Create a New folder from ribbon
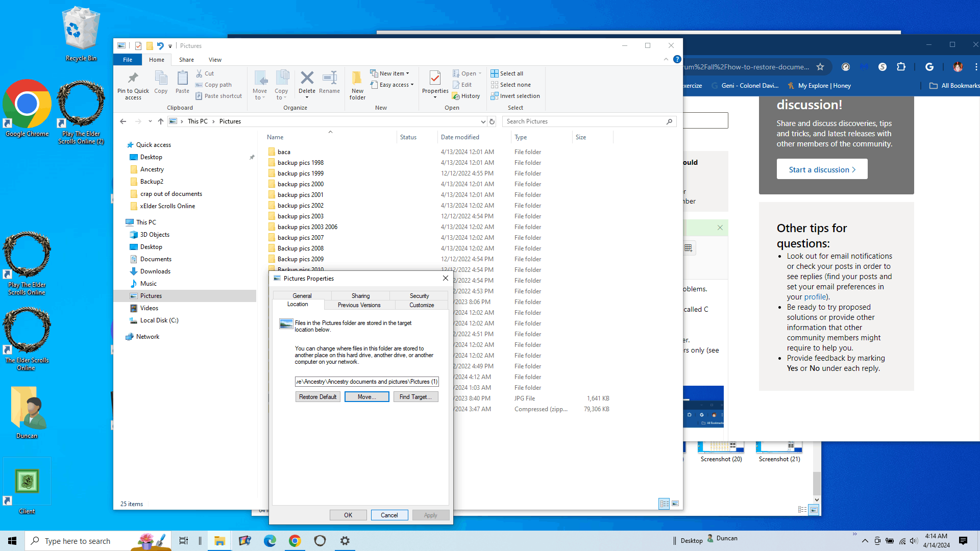The height and width of the screenshot is (551, 980). [357, 85]
